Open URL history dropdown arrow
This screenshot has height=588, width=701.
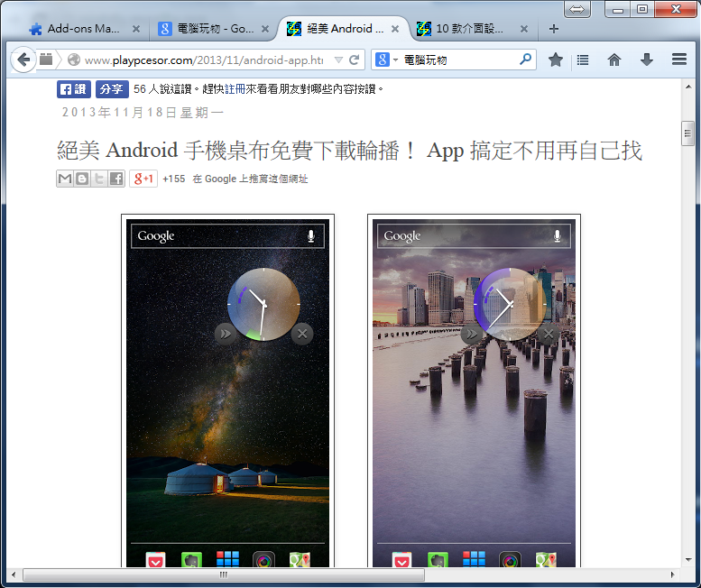tap(338, 60)
